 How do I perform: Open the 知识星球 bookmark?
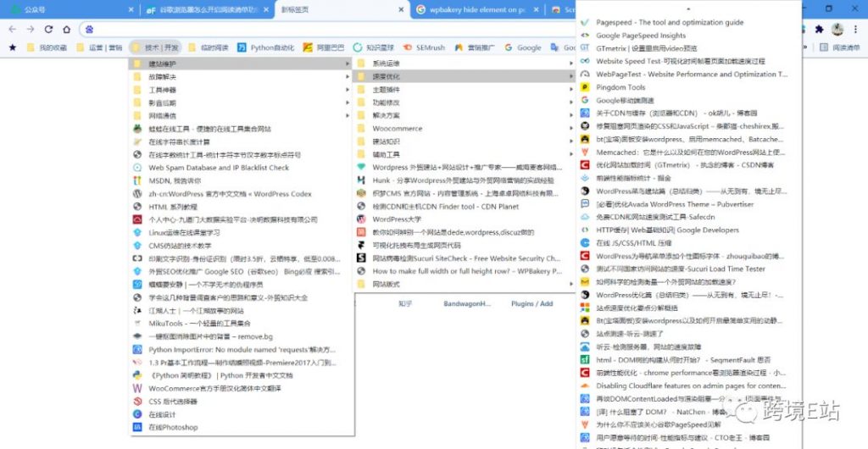[374, 47]
